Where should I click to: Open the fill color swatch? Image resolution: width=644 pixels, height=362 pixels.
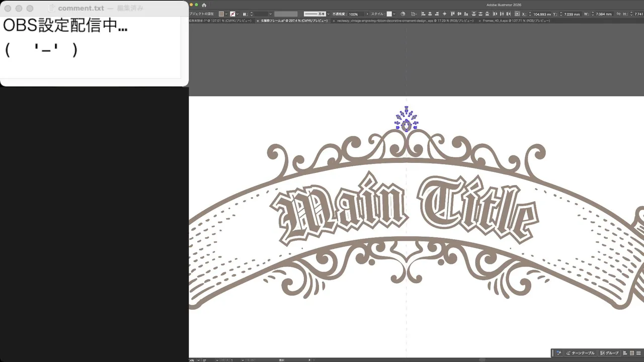pos(221,14)
